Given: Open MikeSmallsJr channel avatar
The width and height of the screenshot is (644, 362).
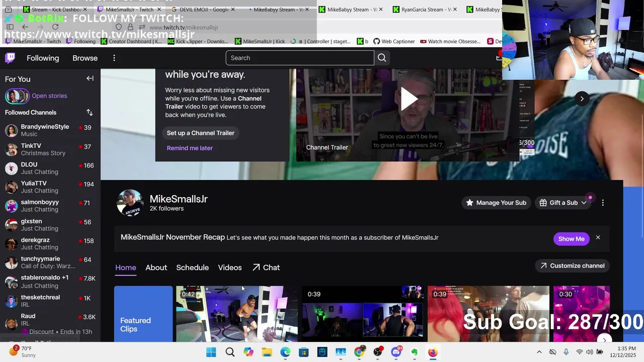Looking at the screenshot, I should [130, 203].
